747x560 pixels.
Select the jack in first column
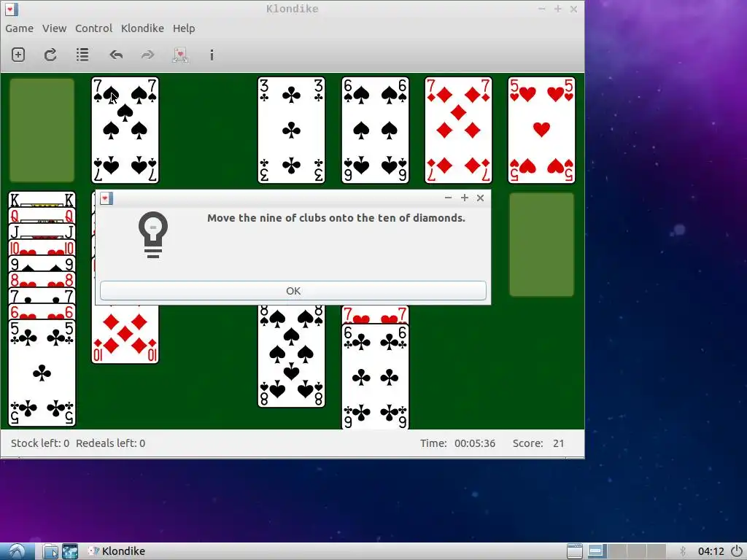(x=42, y=231)
